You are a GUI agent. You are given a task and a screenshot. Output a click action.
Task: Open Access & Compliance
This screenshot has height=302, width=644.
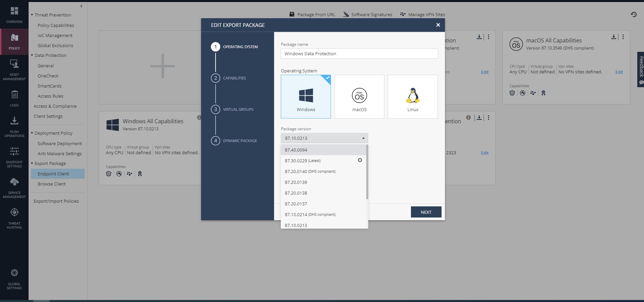point(55,106)
